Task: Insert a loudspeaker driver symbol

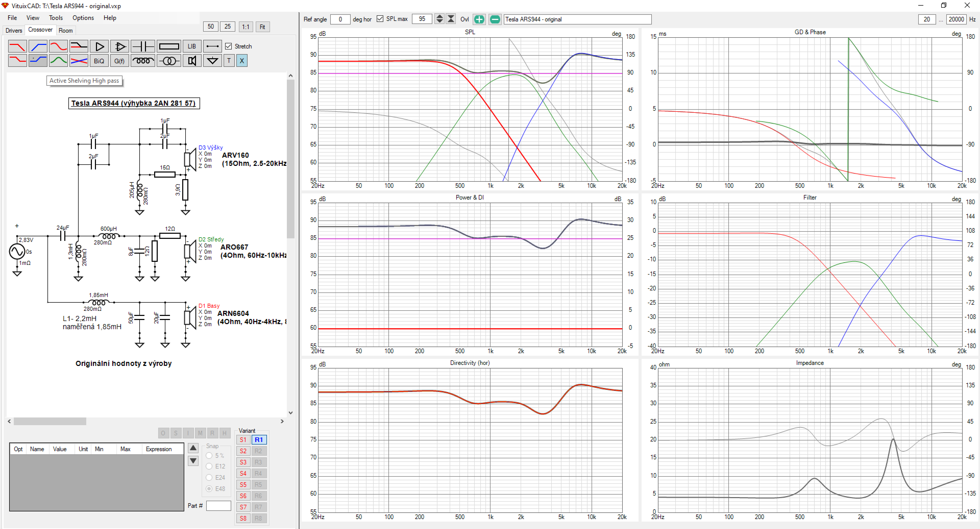Action: pyautogui.click(x=192, y=61)
